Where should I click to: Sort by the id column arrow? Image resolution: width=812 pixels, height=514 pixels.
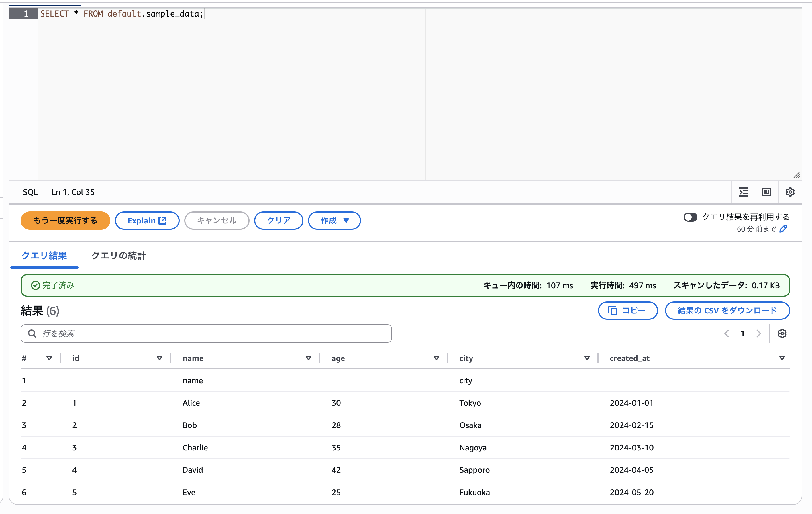point(160,358)
